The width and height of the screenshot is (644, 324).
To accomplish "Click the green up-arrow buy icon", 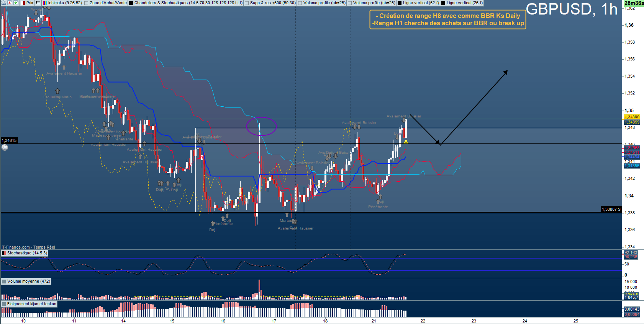I will [x=16, y=3].
